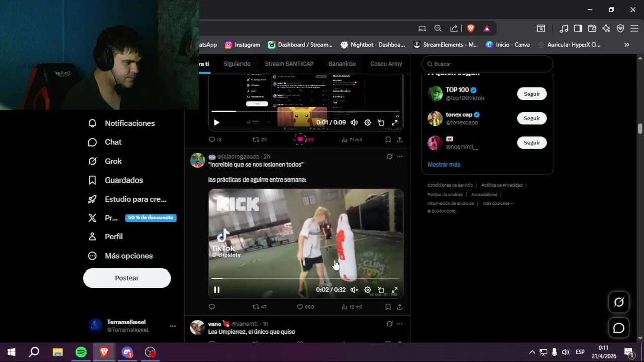Open account menu dots beside Terramaikeeel
This screenshot has height=362, width=644.
click(173, 326)
